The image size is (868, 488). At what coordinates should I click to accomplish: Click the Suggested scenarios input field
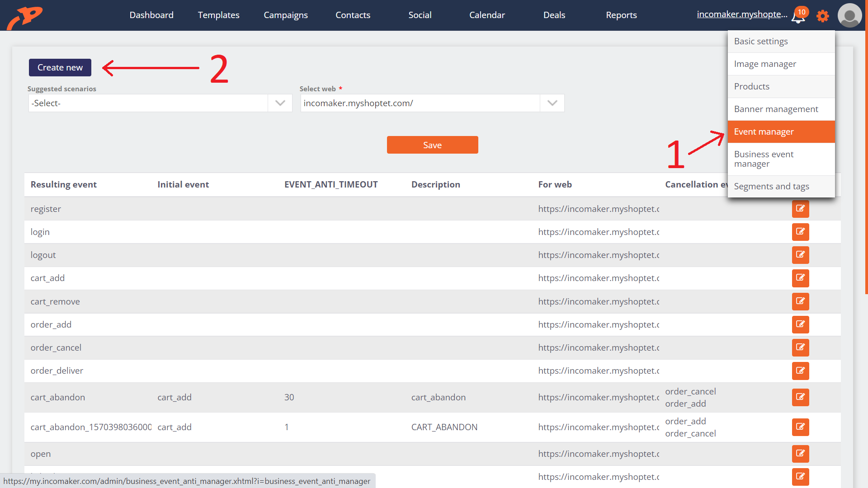tap(158, 103)
